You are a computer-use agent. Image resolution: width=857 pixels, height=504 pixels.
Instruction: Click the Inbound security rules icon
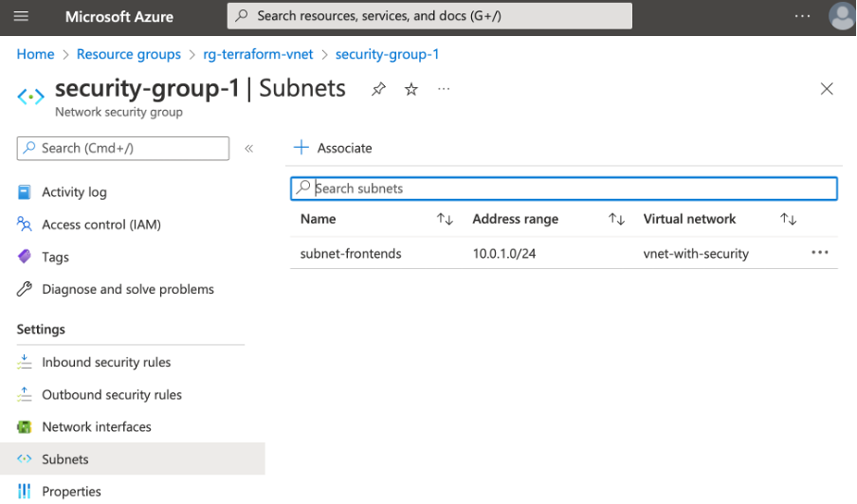24,362
